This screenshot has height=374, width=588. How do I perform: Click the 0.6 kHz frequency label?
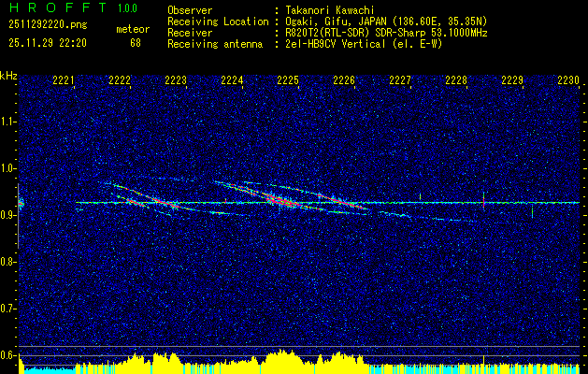[x=8, y=355]
